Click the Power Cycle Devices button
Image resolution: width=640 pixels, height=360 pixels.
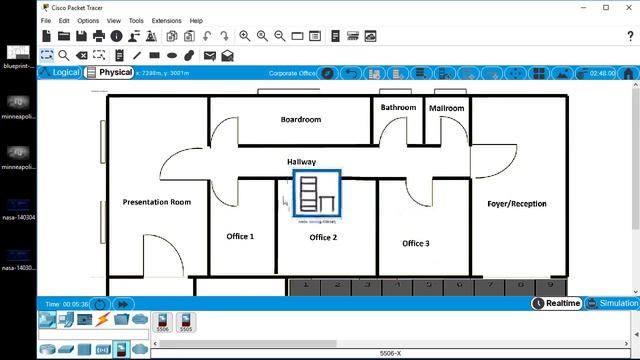[x=100, y=304]
